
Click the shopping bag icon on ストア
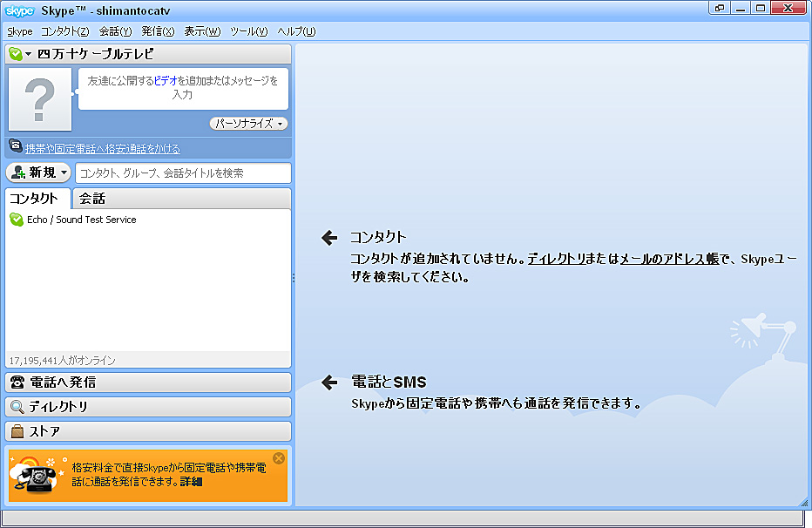pyautogui.click(x=17, y=431)
